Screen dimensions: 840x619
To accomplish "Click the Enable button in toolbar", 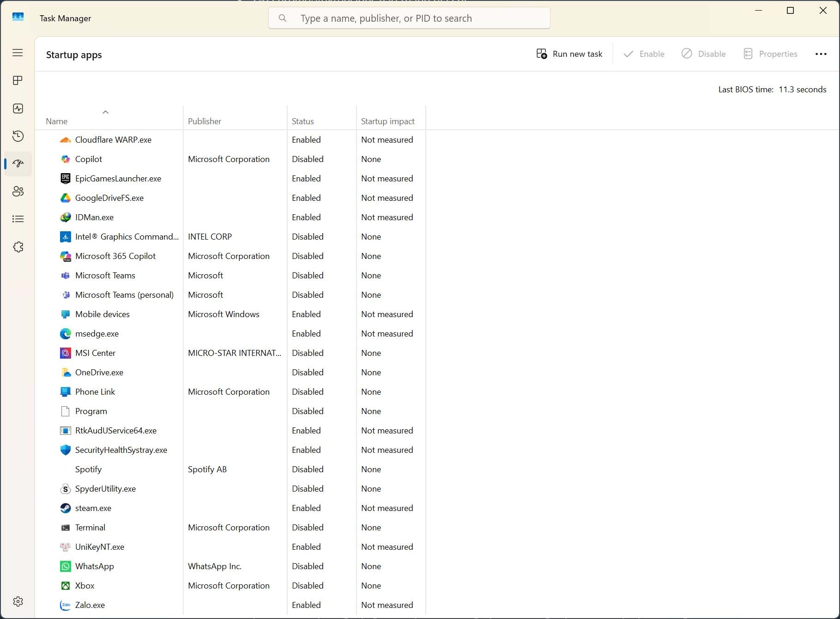I will [644, 54].
